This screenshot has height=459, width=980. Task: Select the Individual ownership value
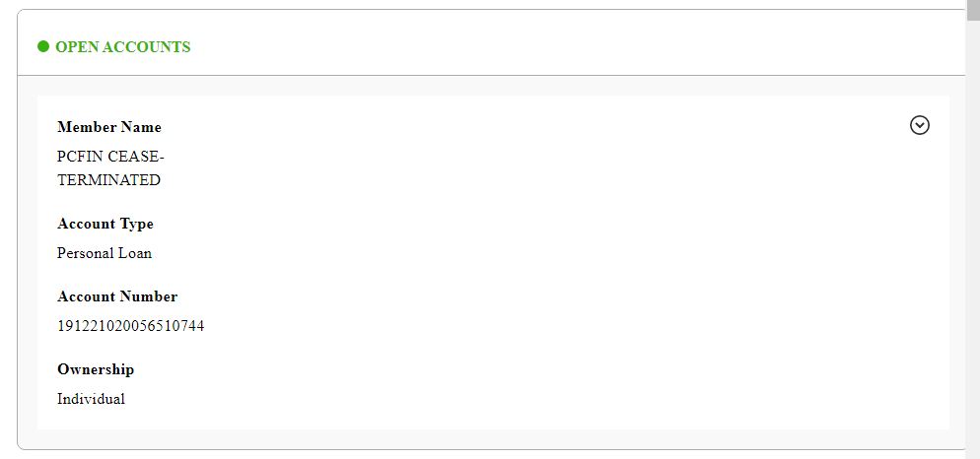91,399
